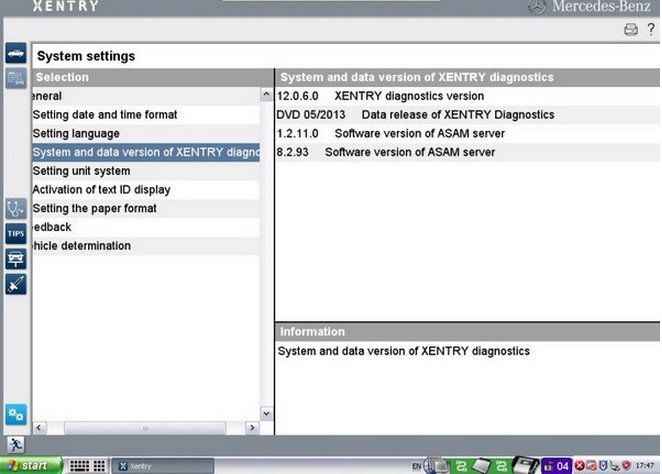Select Setting language entry
Screen dimensions: 662x474
point(146,133)
